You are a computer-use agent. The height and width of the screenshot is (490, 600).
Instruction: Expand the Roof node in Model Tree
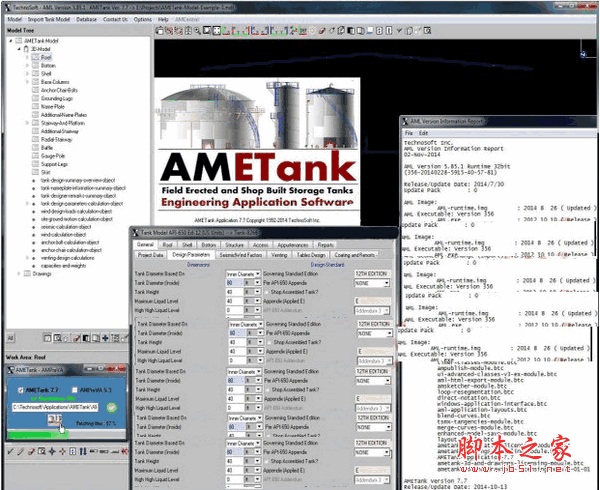coord(27,57)
